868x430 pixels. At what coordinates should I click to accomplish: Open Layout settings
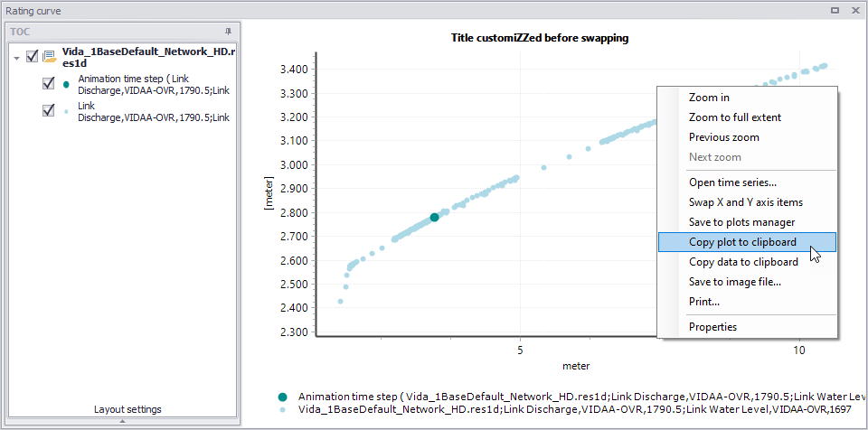[x=127, y=409]
